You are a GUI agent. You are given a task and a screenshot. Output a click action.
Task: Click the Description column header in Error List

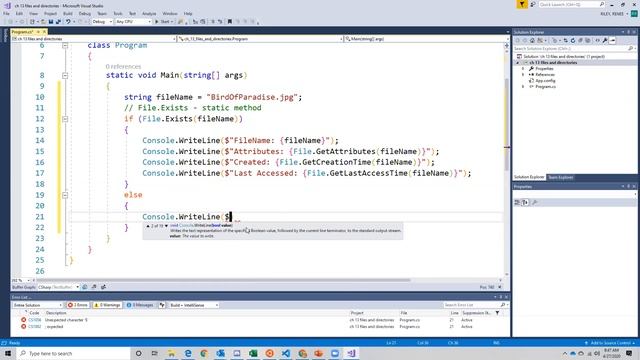click(56, 313)
